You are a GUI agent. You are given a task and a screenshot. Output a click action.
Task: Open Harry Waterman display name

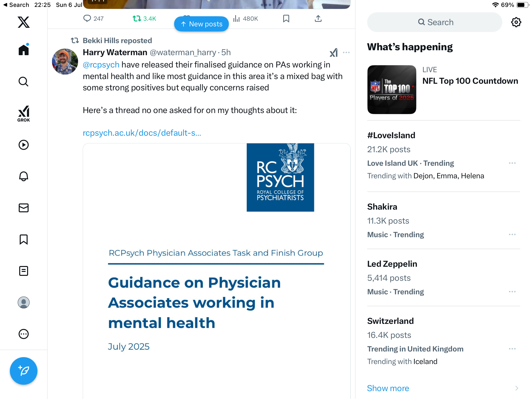115,52
